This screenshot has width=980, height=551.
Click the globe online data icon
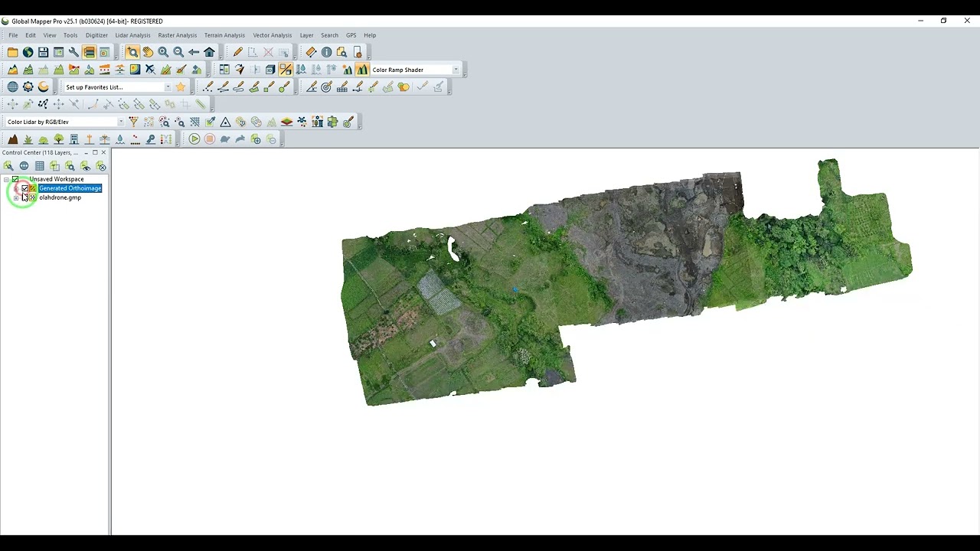28,52
